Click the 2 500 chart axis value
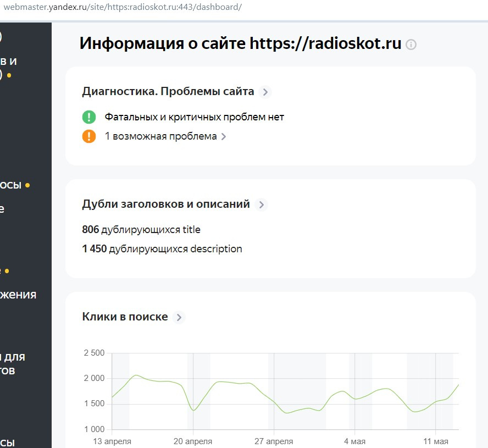The height and width of the screenshot is (448, 488). [x=95, y=353]
